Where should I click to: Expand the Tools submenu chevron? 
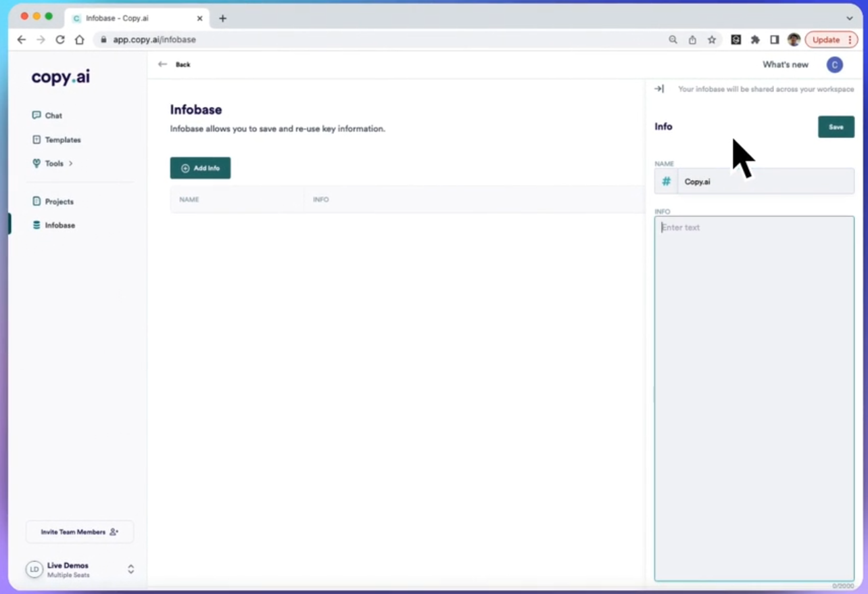click(x=70, y=164)
